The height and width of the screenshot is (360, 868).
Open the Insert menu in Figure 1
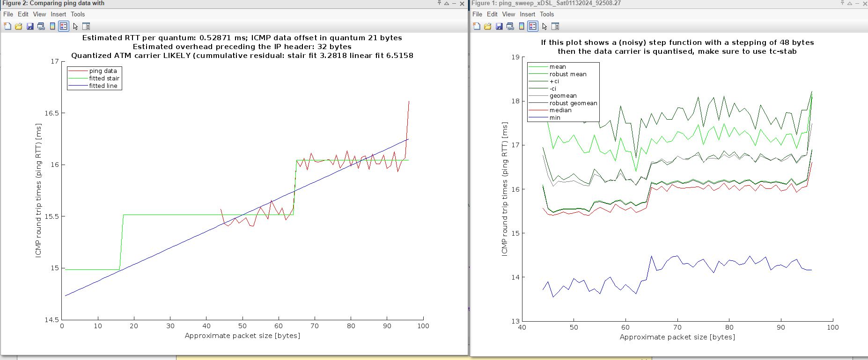528,14
